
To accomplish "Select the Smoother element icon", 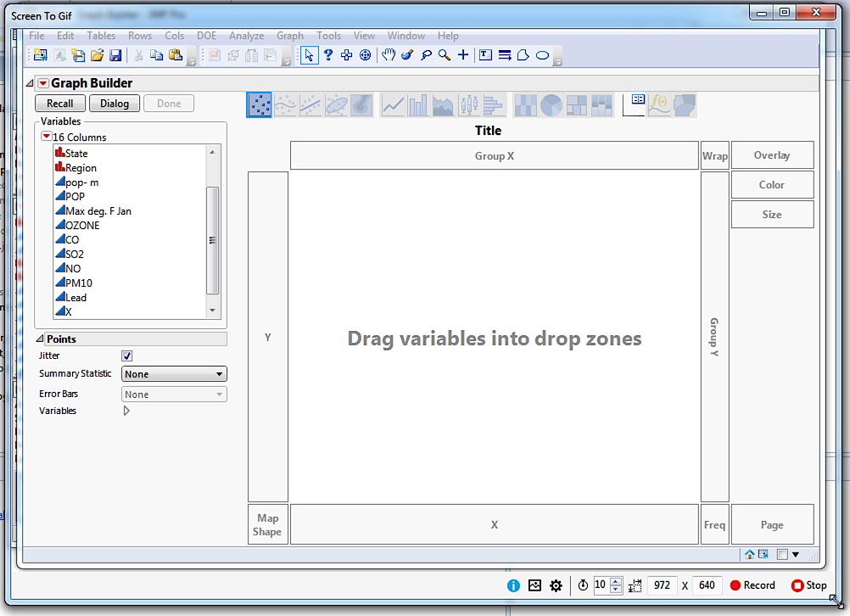I will [286, 104].
